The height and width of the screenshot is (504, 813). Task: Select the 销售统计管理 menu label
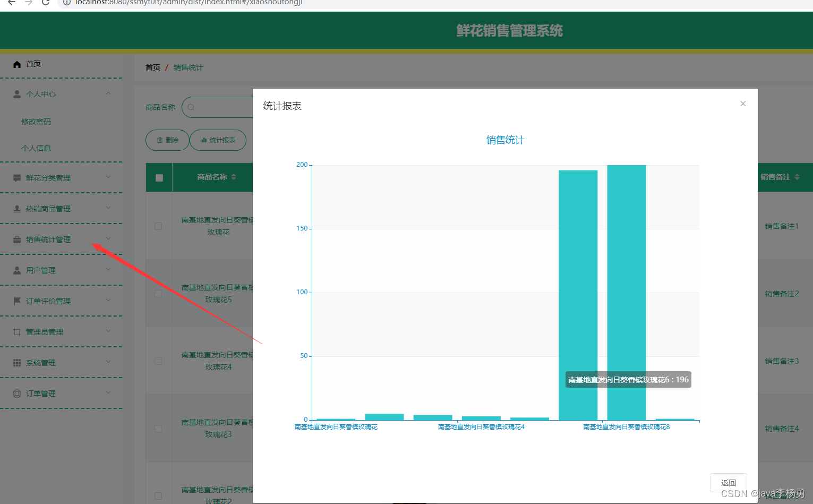click(x=48, y=240)
